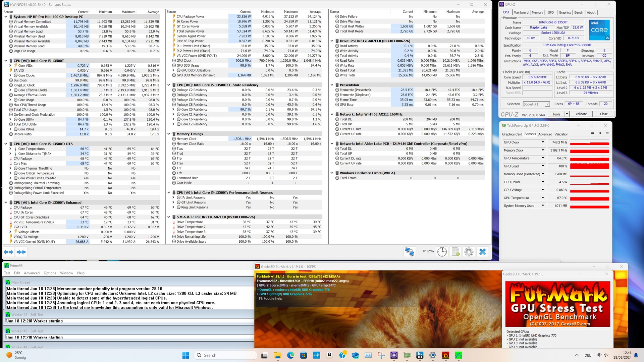
Task: Click the GPU-Z refresh icon
Action: tap(600, 133)
